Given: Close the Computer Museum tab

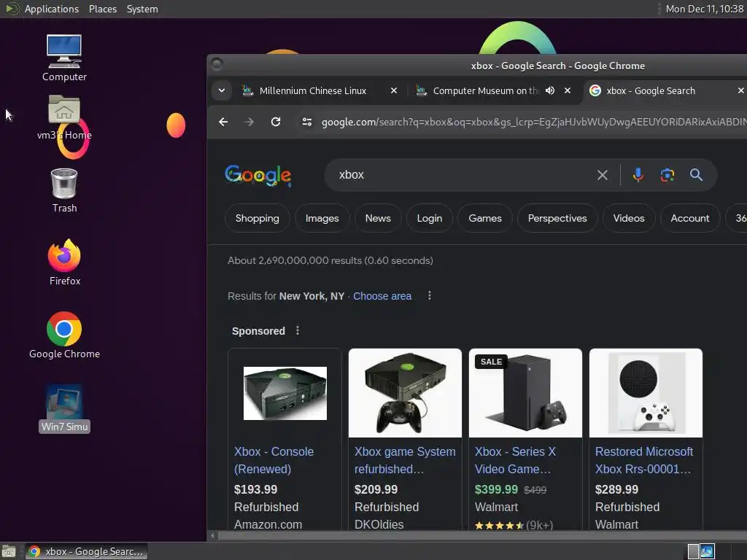Looking at the screenshot, I should [x=568, y=90].
